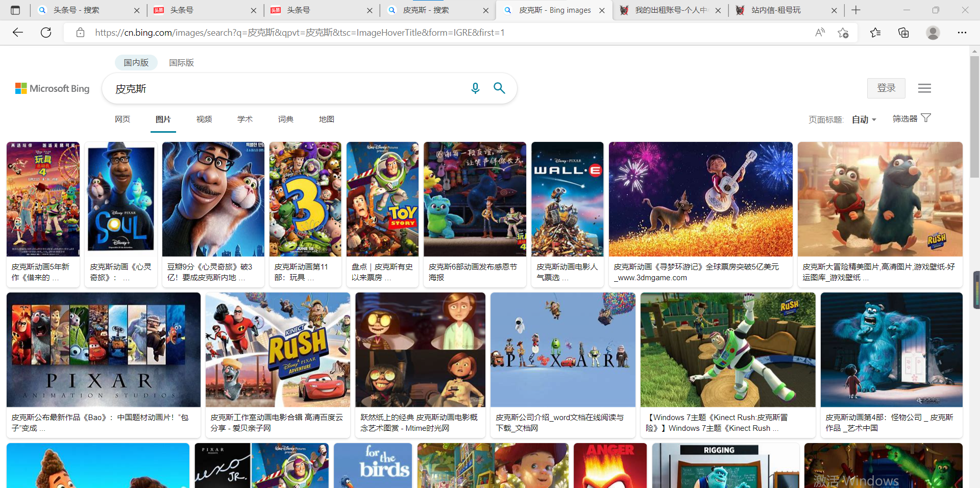
Task: Submit search with magnifier icon
Action: point(499,88)
